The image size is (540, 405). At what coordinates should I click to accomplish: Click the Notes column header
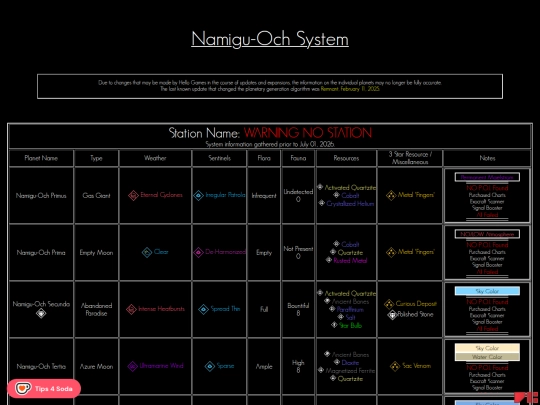pos(487,158)
